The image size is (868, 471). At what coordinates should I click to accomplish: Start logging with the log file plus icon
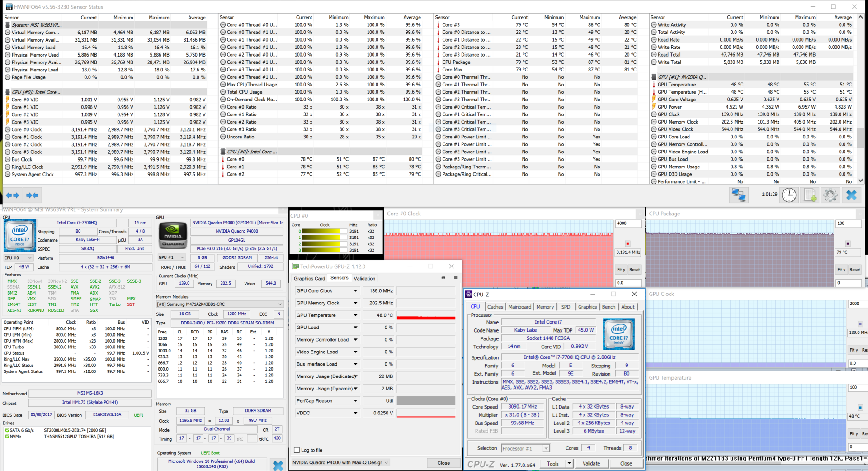click(810, 195)
